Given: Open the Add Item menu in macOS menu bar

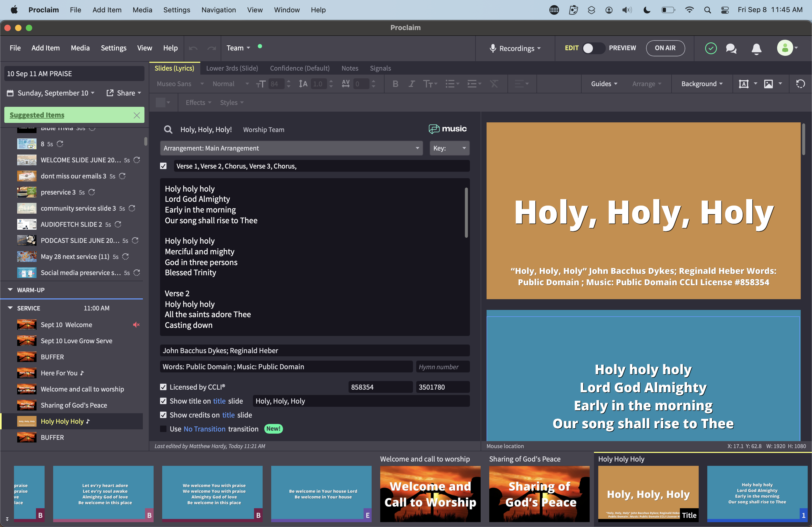Looking at the screenshot, I should [107, 10].
